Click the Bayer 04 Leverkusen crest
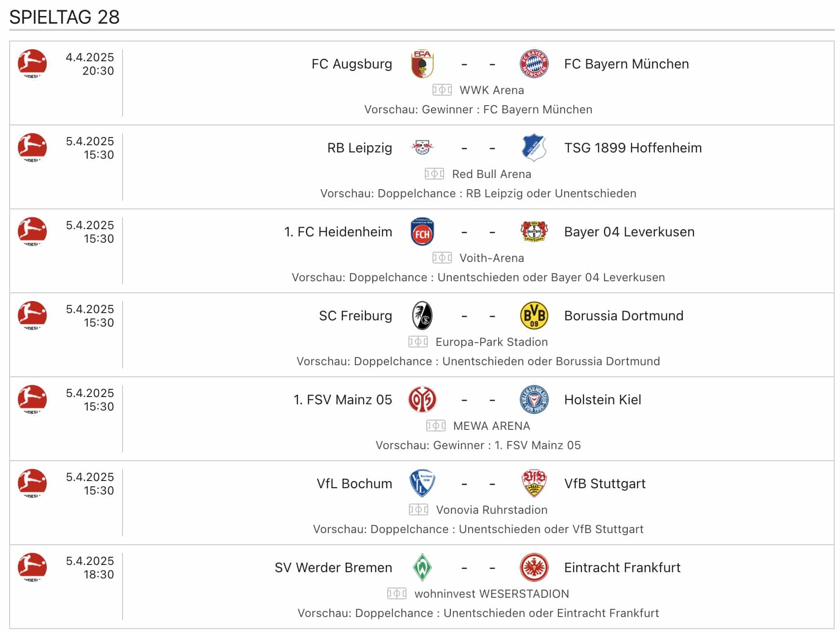 (x=534, y=232)
